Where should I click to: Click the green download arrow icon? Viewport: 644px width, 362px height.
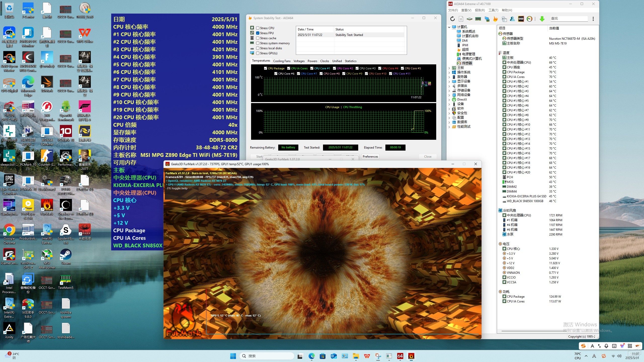tap(542, 19)
